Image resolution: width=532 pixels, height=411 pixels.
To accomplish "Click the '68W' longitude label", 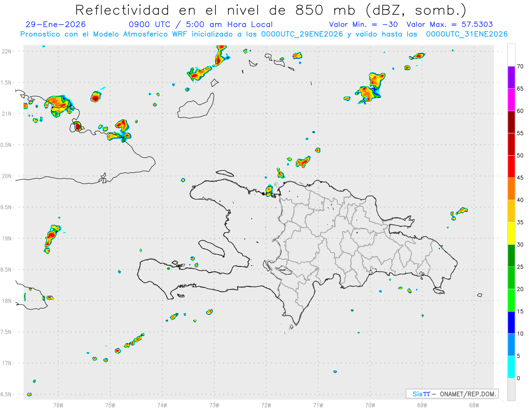I will tap(474, 404).
